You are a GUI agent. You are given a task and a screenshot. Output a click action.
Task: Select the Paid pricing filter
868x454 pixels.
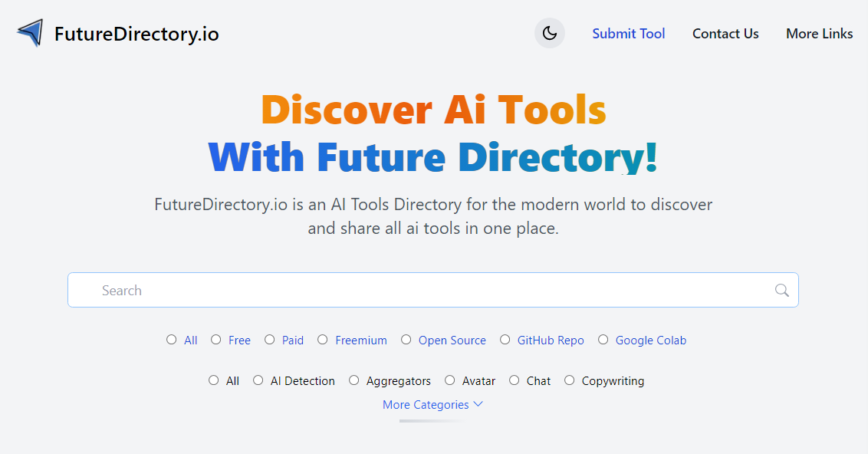[270, 340]
